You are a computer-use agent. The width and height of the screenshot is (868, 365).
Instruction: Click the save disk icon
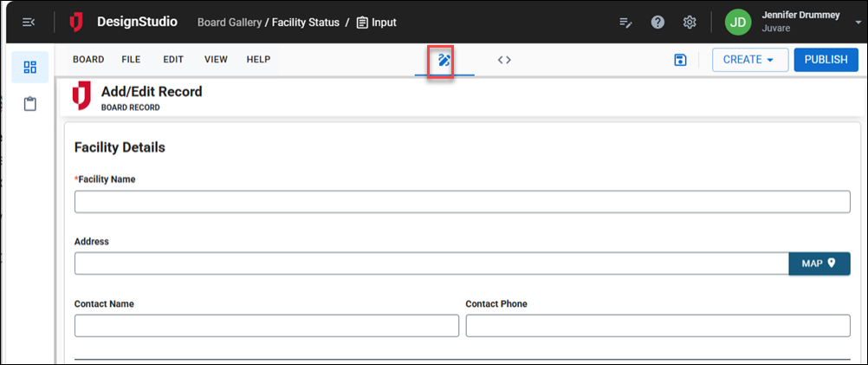pyautogui.click(x=680, y=60)
